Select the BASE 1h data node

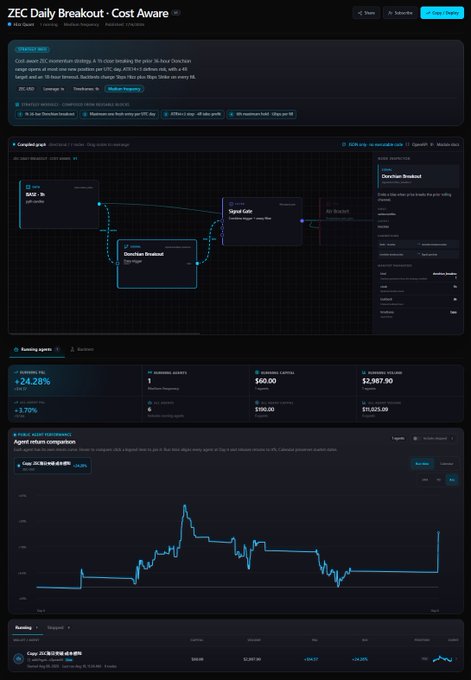coord(59,204)
